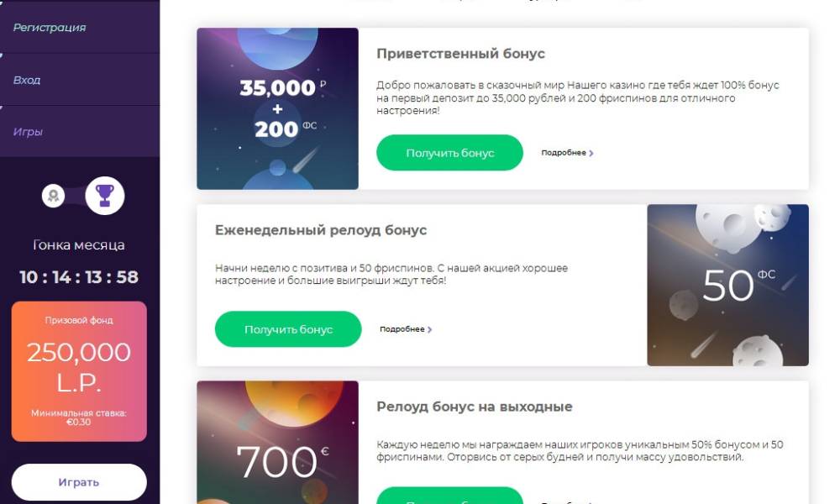This screenshot has height=504, width=840.
Task: Select the trophy icon above Гонка месяца
Action: click(105, 196)
